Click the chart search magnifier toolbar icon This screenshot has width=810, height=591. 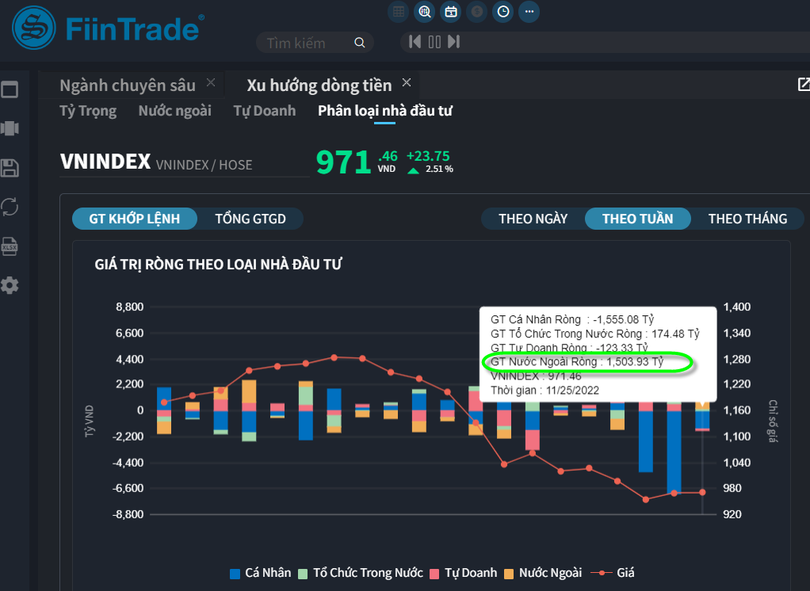click(425, 12)
